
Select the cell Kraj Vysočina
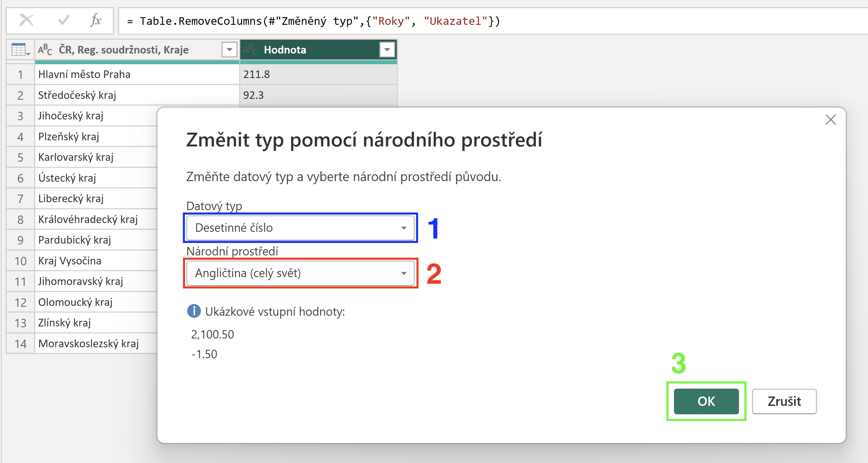click(x=96, y=261)
